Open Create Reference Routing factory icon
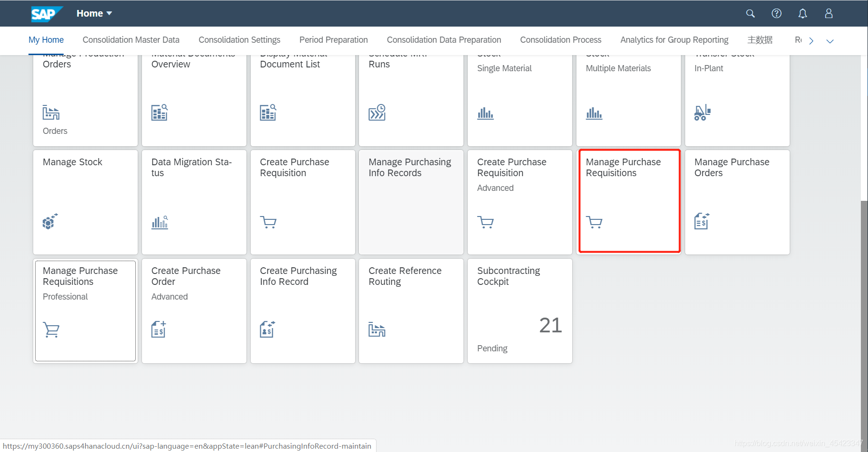Screen dimensions: 868x452 click(377, 330)
